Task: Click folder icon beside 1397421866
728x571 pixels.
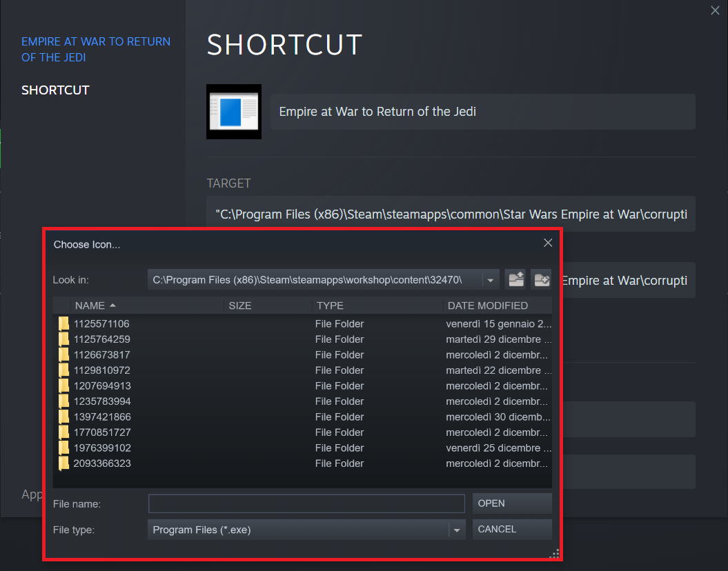Action: (x=63, y=417)
